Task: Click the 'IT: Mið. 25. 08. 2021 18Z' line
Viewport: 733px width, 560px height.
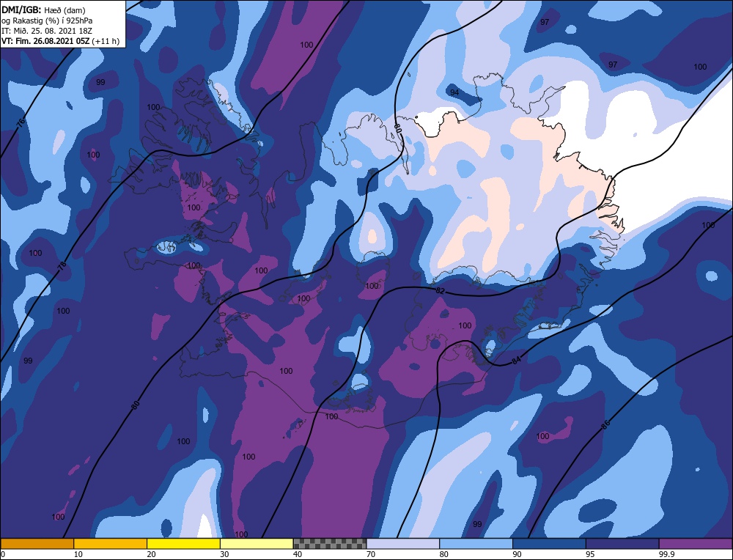Action: tap(47, 31)
